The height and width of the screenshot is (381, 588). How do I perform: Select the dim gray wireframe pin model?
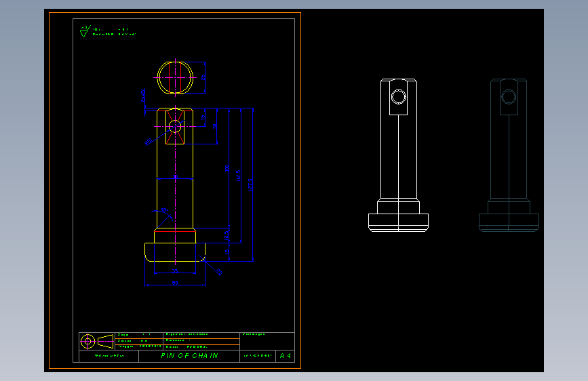coord(509,155)
